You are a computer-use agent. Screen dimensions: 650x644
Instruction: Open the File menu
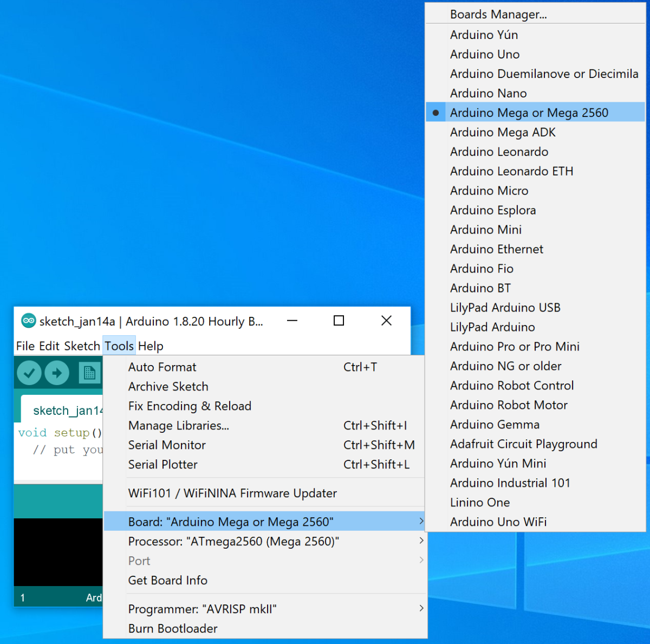[25, 346]
